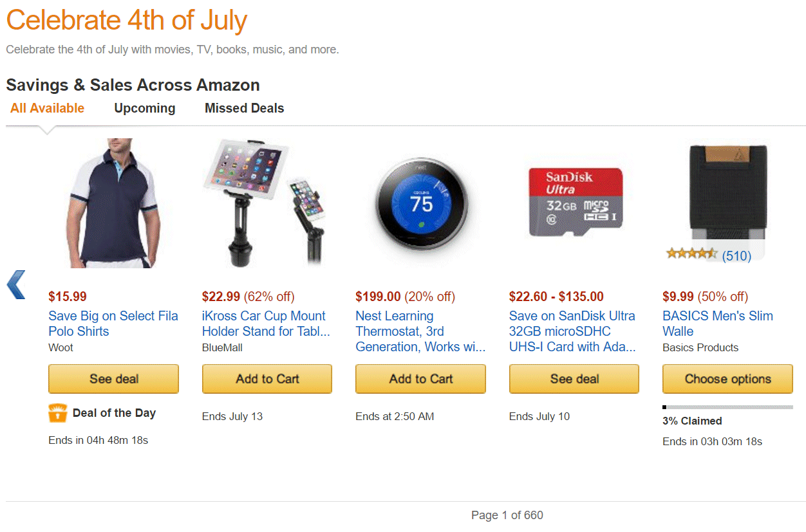806x532 pixels.
Task: Click See deal for SanDisk Ultra 32GB card
Action: coord(574,379)
